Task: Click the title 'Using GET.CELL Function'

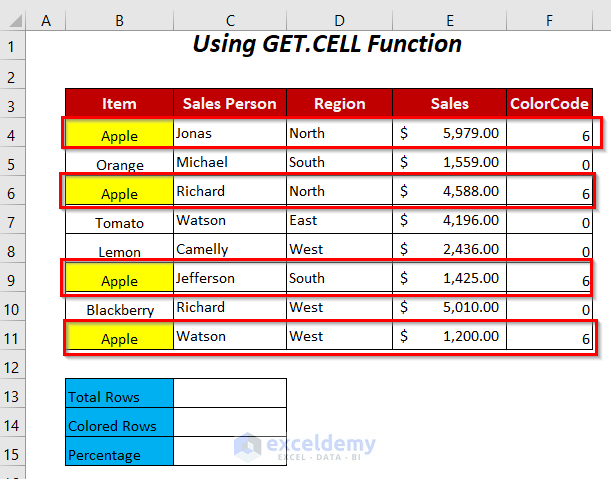Action: point(326,45)
